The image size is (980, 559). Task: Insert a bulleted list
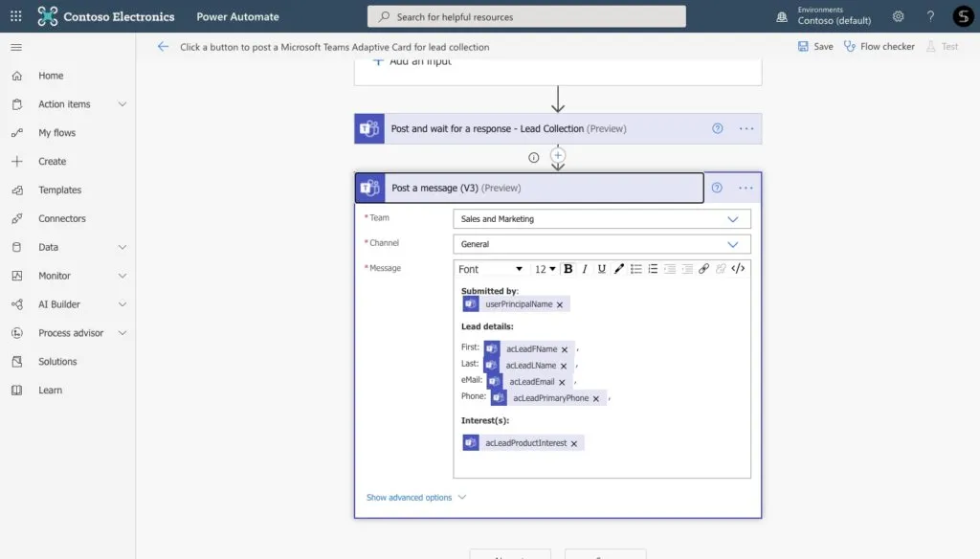click(x=635, y=269)
